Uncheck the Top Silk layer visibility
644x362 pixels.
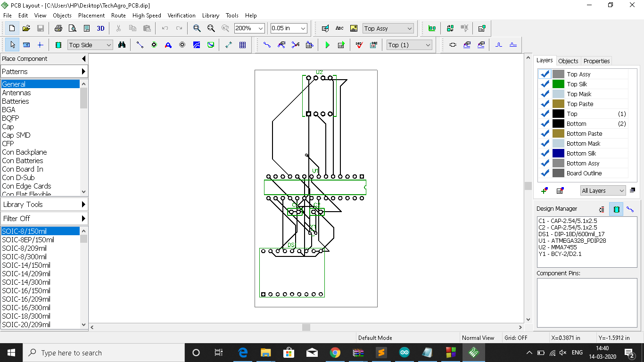coord(545,84)
